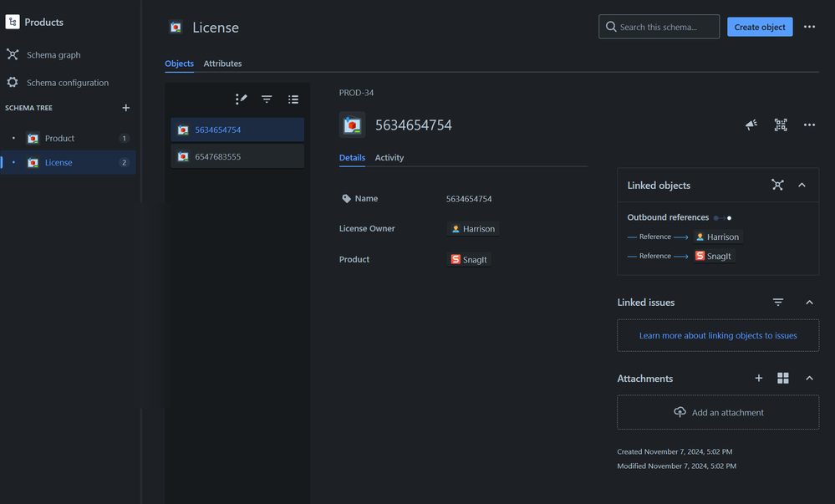Click the License type icon in header

tap(176, 28)
